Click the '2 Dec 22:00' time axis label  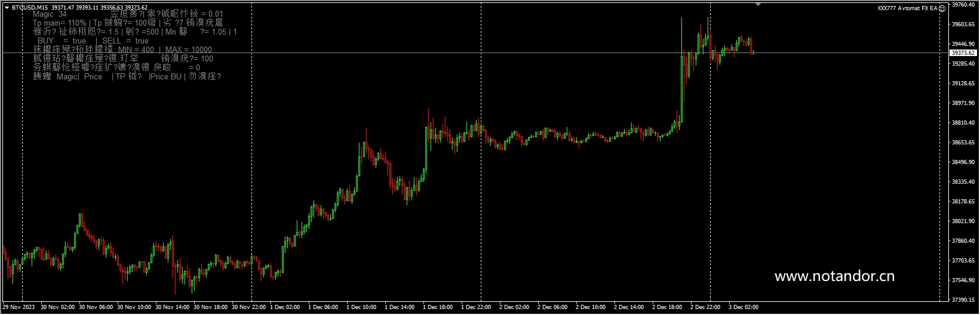coord(705,307)
